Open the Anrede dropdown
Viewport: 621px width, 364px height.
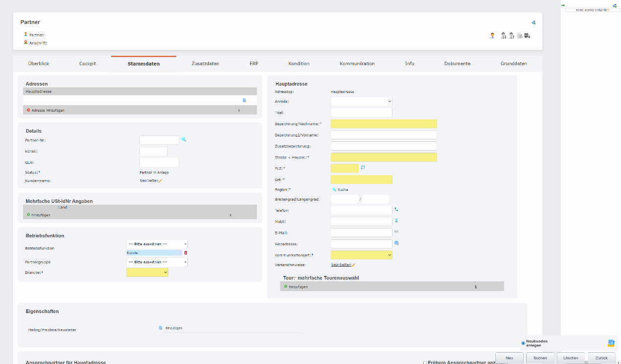[361, 101]
